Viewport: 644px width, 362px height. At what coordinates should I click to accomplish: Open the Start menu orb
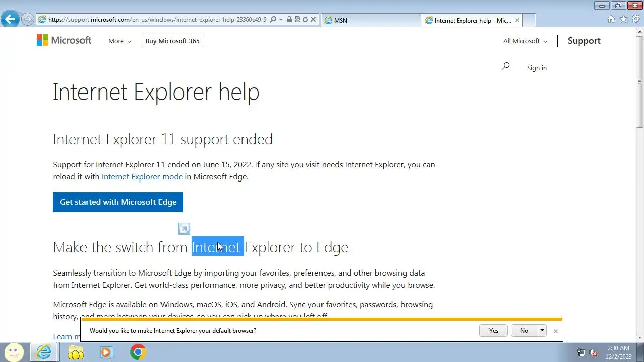click(x=14, y=352)
